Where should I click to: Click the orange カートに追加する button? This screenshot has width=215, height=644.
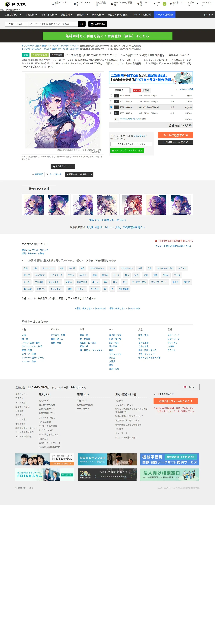click(175, 135)
